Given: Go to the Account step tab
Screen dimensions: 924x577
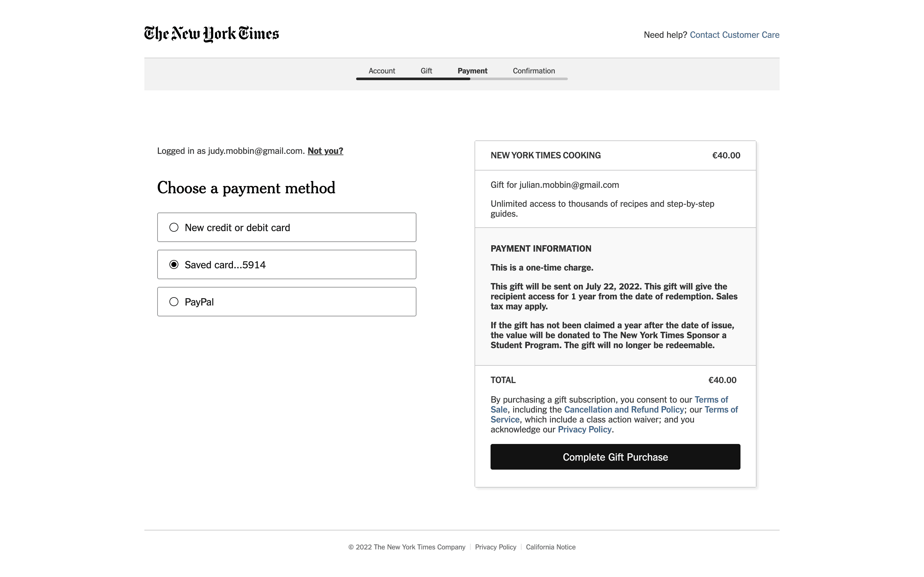Looking at the screenshot, I should click(381, 71).
